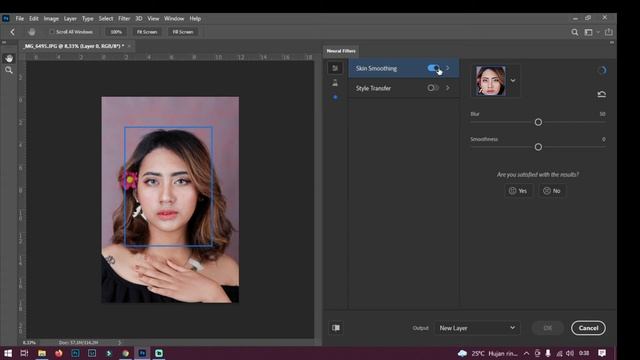The width and height of the screenshot is (640, 360).
Task: Click the back arrow in the options bar
Action: coord(12,32)
